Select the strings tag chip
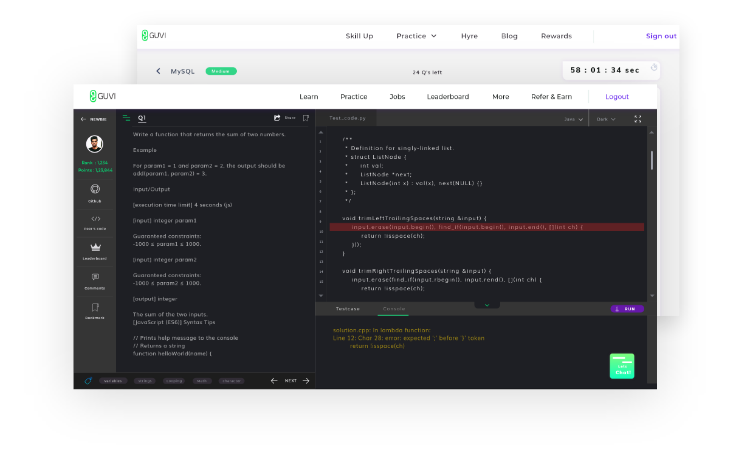Image resolution: width=731 pixels, height=469 pixels. click(145, 381)
